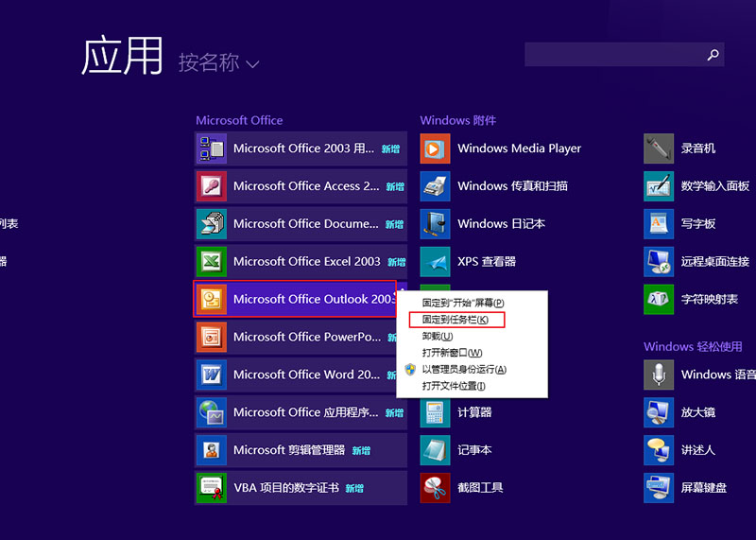Choose 以管理员身份运行(A) menu entry
Viewport: 756px width, 540px height.
[x=464, y=369]
